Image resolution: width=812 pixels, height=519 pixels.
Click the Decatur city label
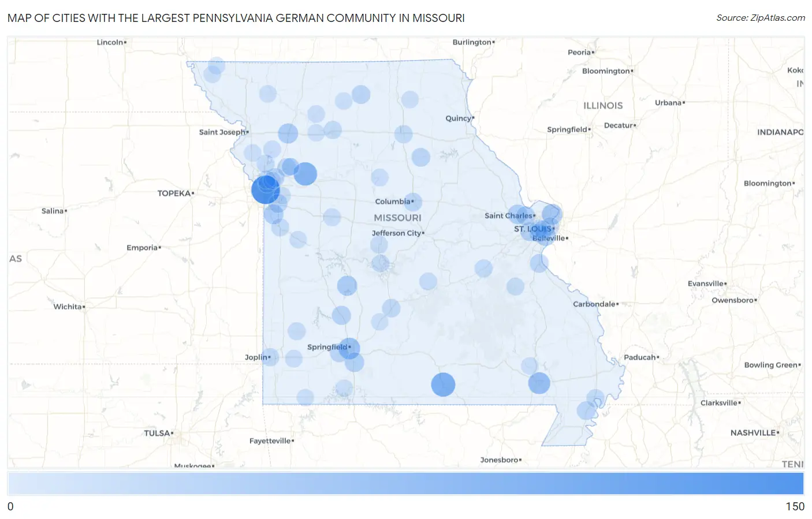click(x=619, y=125)
